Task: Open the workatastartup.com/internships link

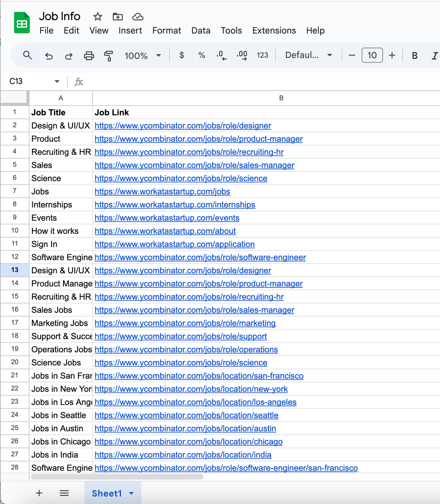Action: pyautogui.click(x=175, y=205)
